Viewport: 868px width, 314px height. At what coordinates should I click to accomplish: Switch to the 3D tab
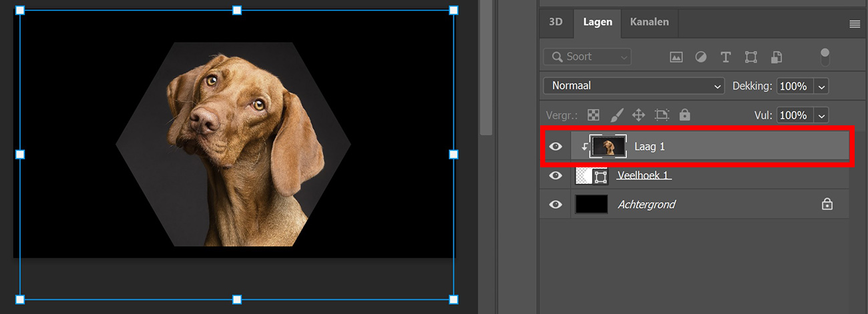click(x=556, y=22)
